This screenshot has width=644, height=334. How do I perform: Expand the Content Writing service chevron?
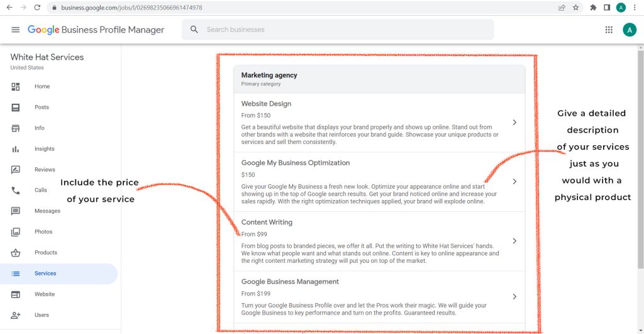(x=514, y=241)
